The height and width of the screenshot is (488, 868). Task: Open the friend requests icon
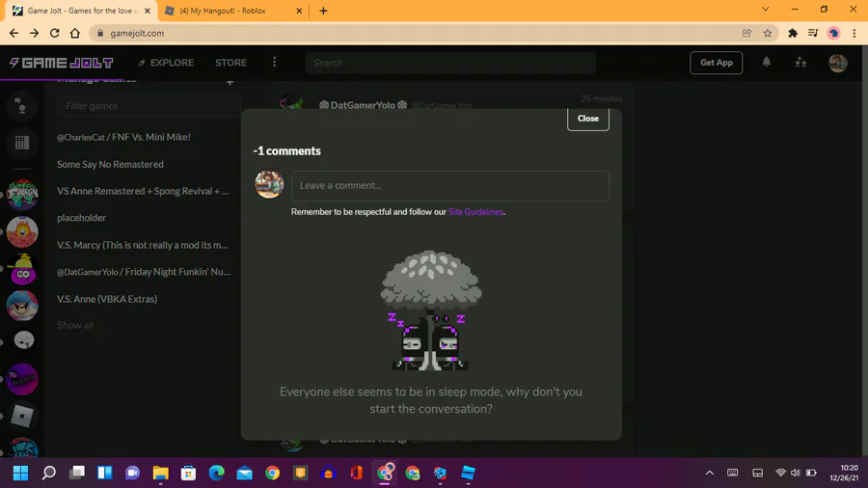[x=800, y=63]
